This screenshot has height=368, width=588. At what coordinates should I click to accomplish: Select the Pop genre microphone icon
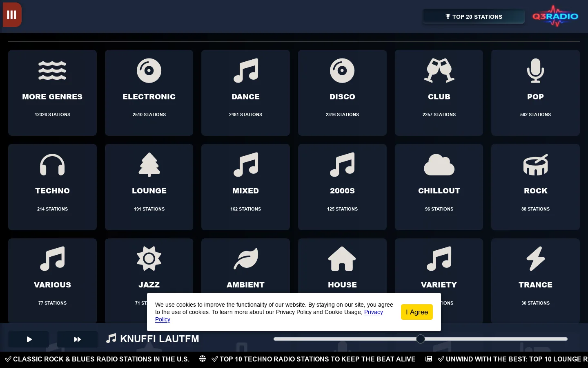(x=535, y=70)
